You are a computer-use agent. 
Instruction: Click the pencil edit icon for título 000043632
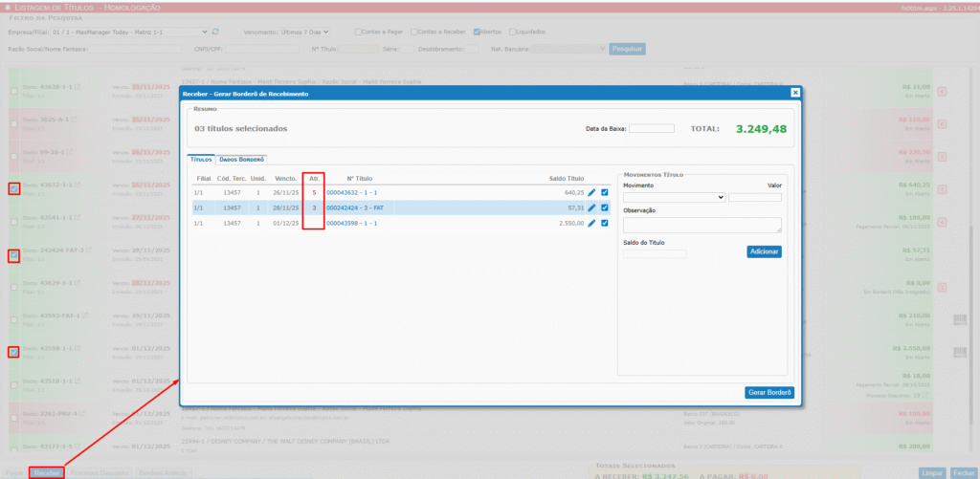tap(591, 192)
